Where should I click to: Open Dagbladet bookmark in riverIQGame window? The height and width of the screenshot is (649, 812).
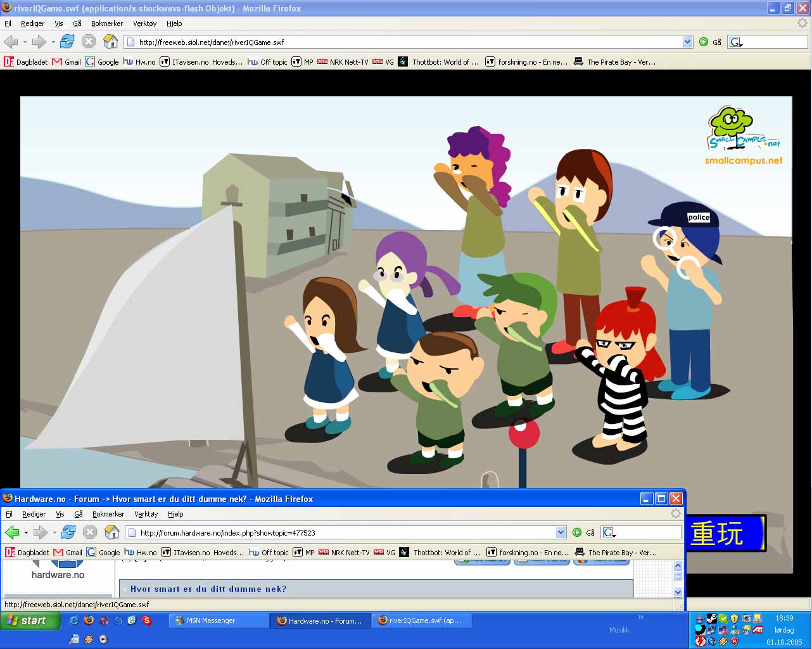click(x=26, y=61)
